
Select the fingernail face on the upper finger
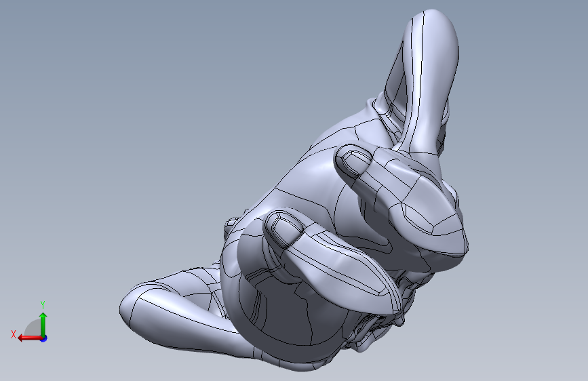[357, 163]
